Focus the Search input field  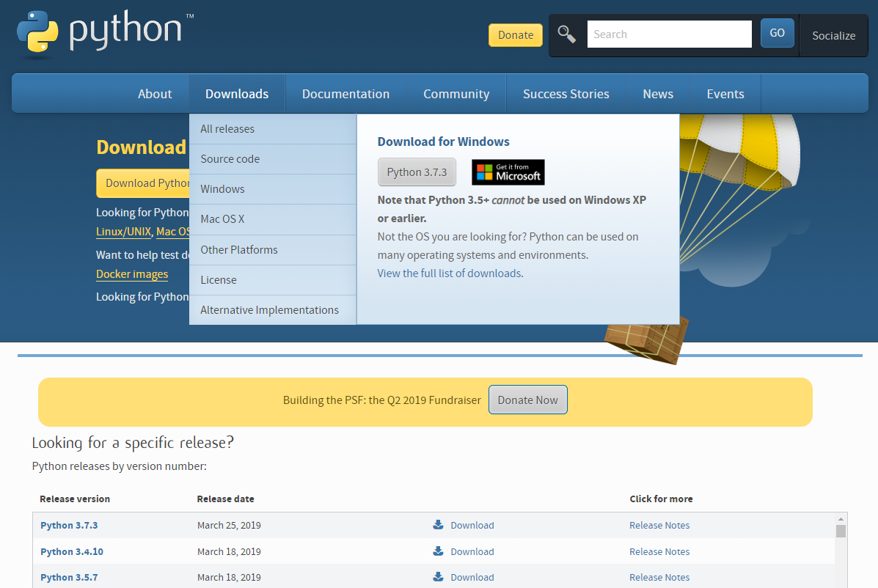[669, 34]
